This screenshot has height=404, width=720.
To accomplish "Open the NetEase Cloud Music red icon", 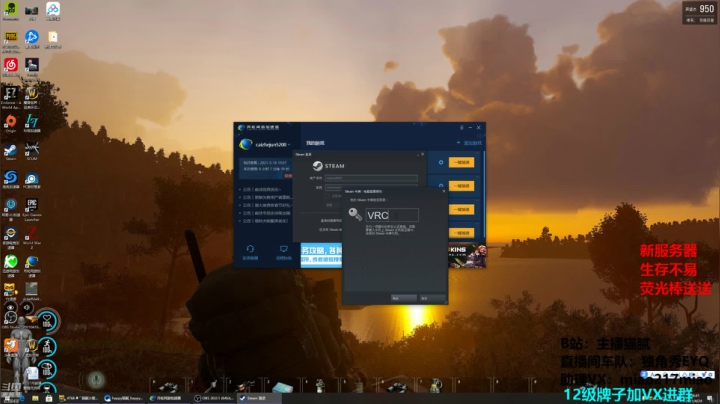I will pyautogui.click(x=11, y=66).
